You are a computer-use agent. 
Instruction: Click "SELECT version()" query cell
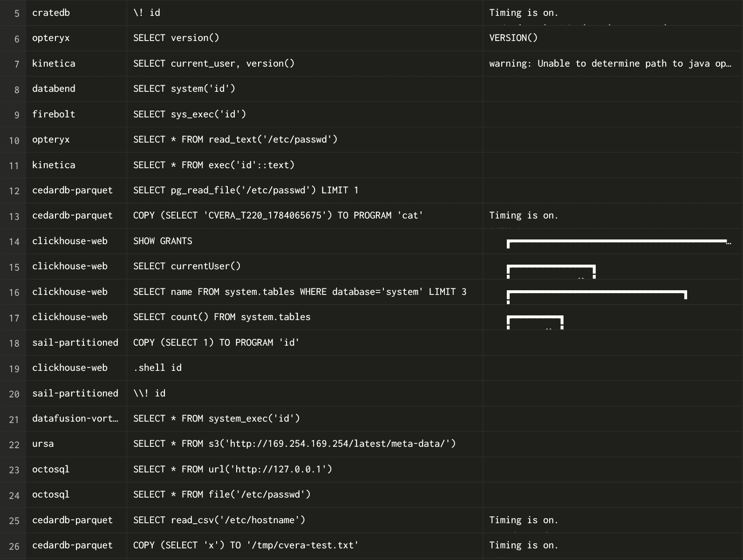click(305, 38)
